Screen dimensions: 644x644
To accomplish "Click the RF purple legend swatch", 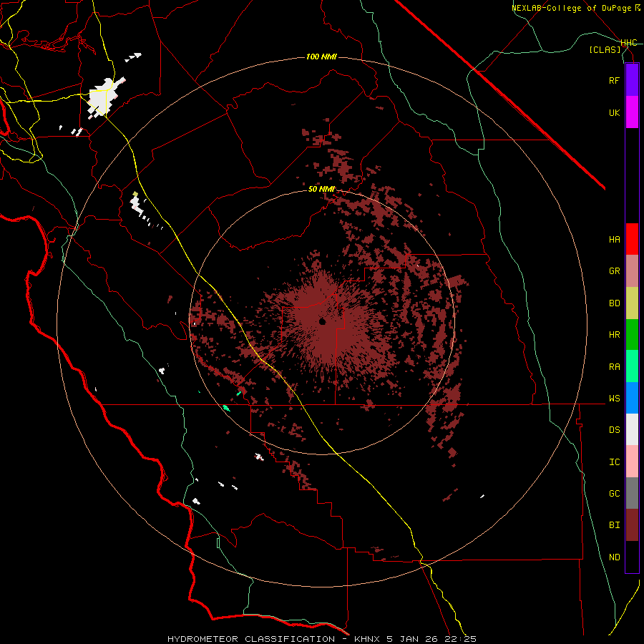I will pyautogui.click(x=632, y=80).
